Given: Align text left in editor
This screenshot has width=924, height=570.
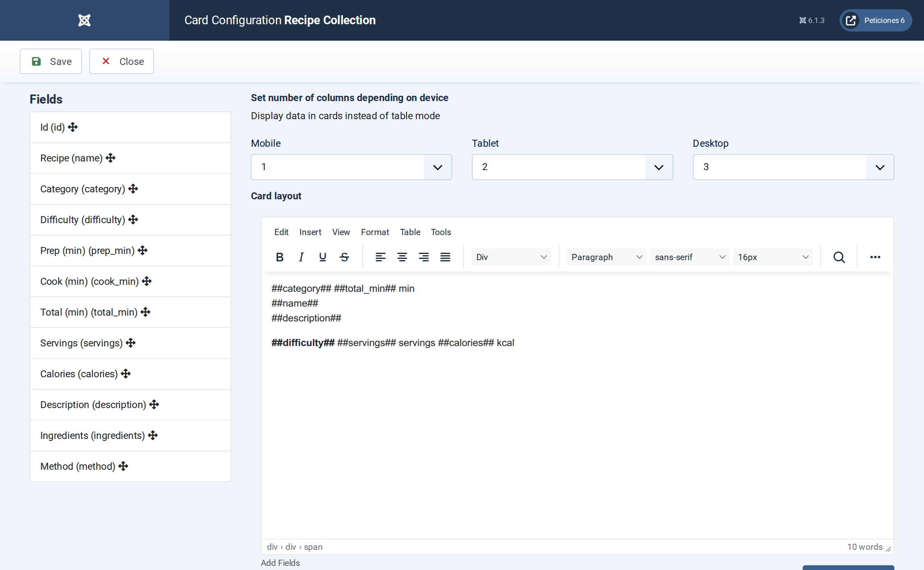Looking at the screenshot, I should click(380, 257).
